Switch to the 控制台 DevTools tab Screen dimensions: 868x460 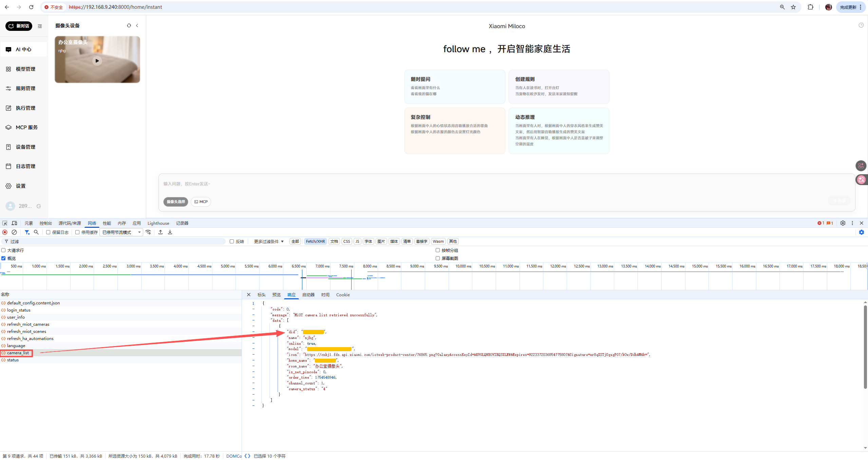(45, 223)
